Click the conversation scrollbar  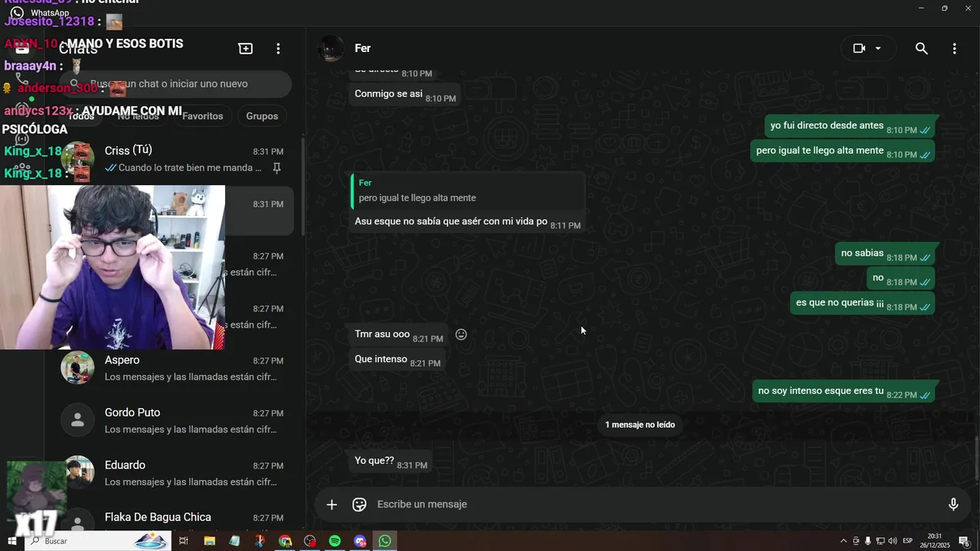[976, 459]
